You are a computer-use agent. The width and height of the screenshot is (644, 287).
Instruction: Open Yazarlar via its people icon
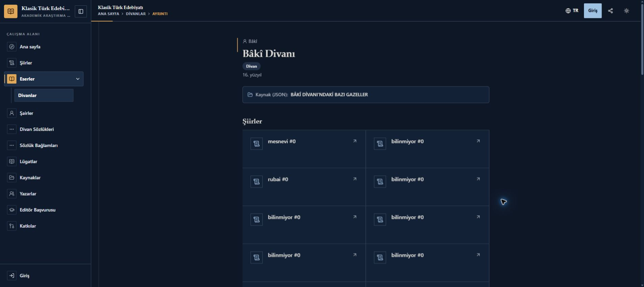tap(12, 194)
